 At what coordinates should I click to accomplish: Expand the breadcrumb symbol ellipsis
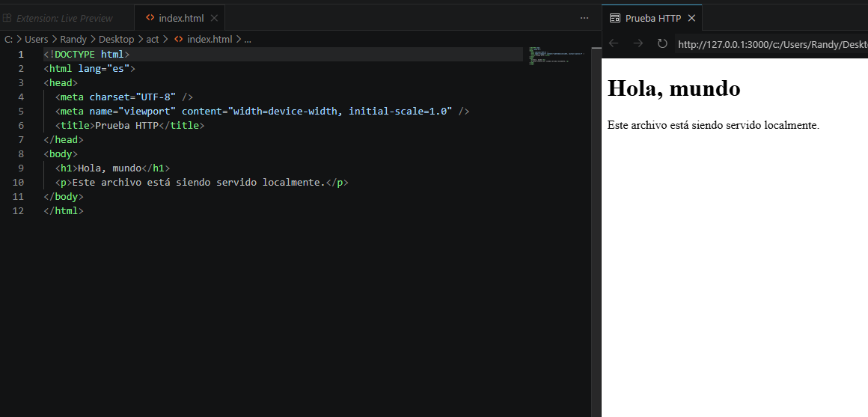(248, 39)
